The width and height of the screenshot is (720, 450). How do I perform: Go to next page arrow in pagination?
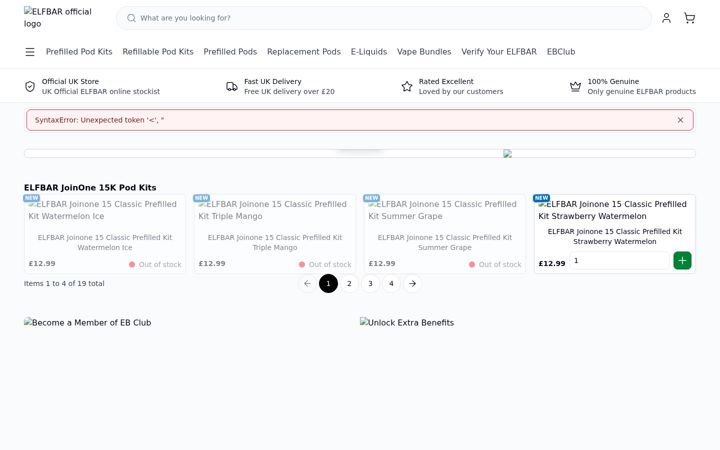[x=412, y=284]
